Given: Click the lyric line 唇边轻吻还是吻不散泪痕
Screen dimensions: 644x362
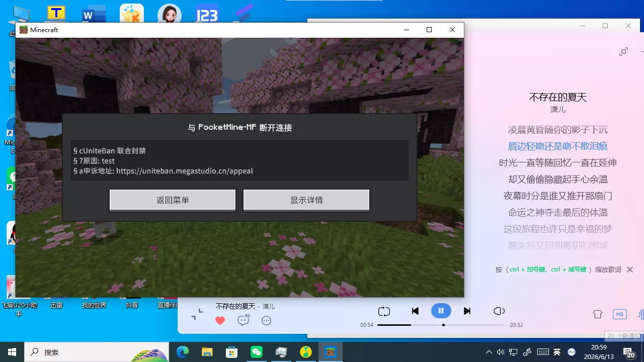Looking at the screenshot, I should coord(558,146).
